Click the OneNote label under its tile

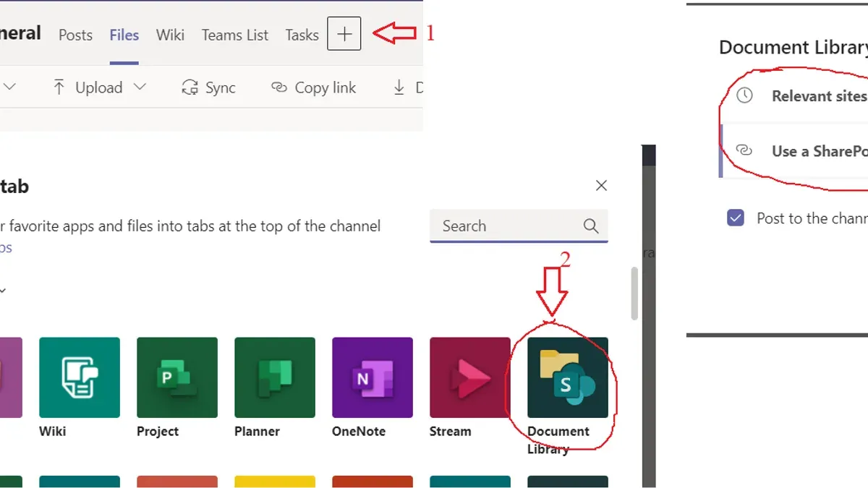point(359,432)
